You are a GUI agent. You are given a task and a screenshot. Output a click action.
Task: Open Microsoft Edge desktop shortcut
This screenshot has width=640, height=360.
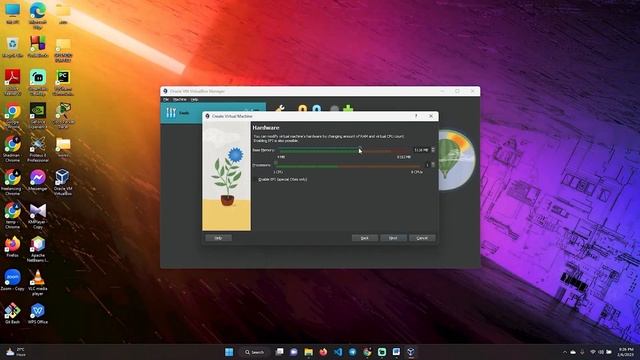click(x=38, y=15)
